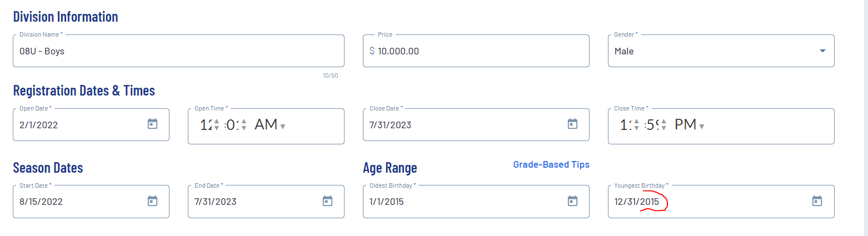Click the Start Date value 8/15/2022
The image size is (868, 236).
(41, 202)
